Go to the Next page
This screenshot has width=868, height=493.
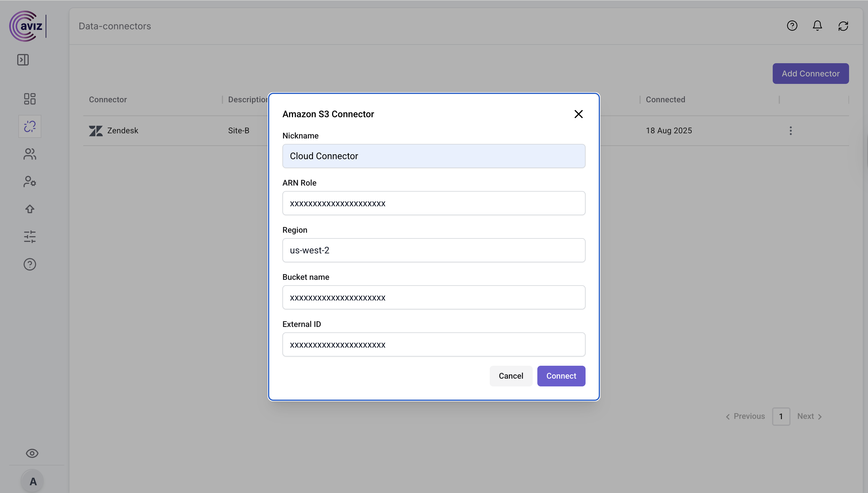click(809, 416)
